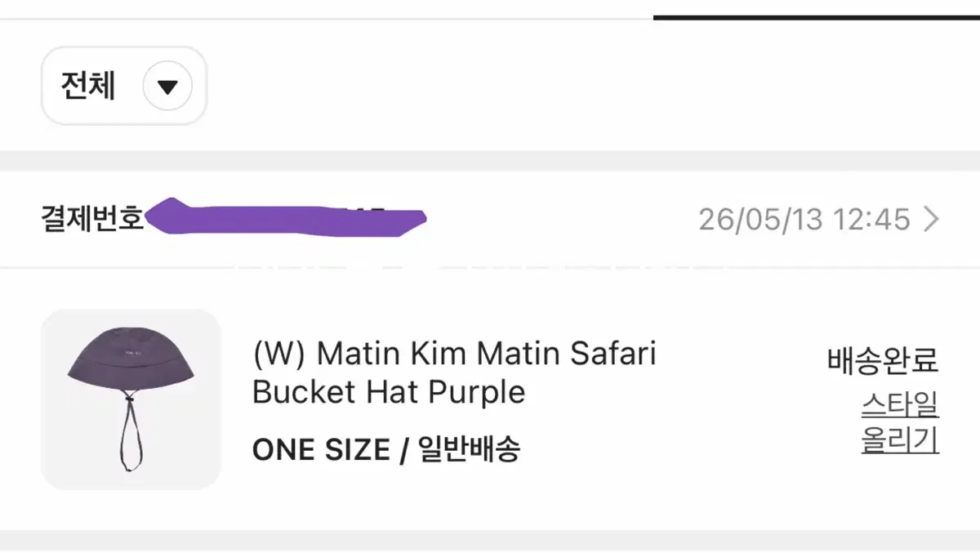Open the 전체 filter dropdown
Viewport: 980px width, 553px height.
[124, 86]
